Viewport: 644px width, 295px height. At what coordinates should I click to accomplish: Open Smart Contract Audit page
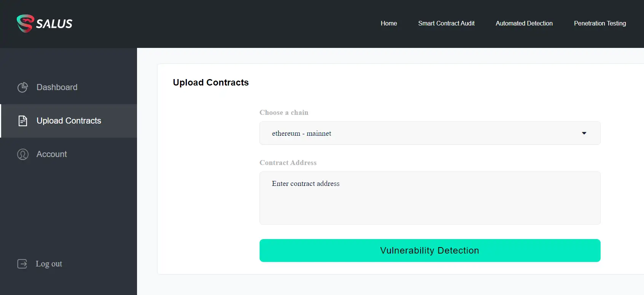446,24
